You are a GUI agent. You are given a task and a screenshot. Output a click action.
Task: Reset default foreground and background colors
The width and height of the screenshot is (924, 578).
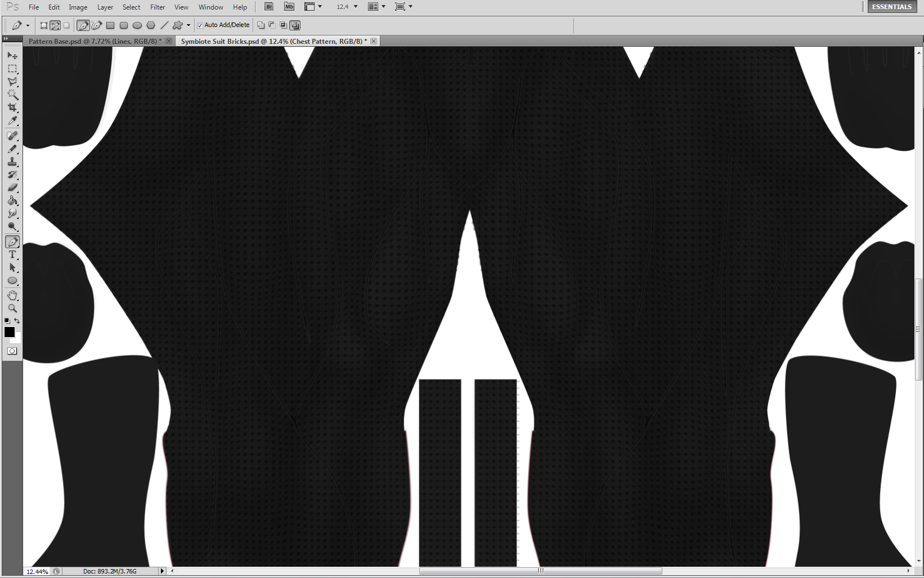coord(7,321)
